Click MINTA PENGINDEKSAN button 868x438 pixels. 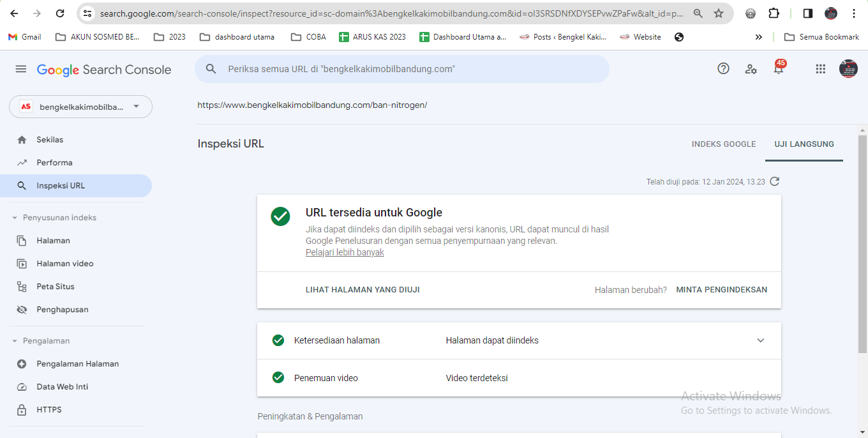[x=722, y=290]
